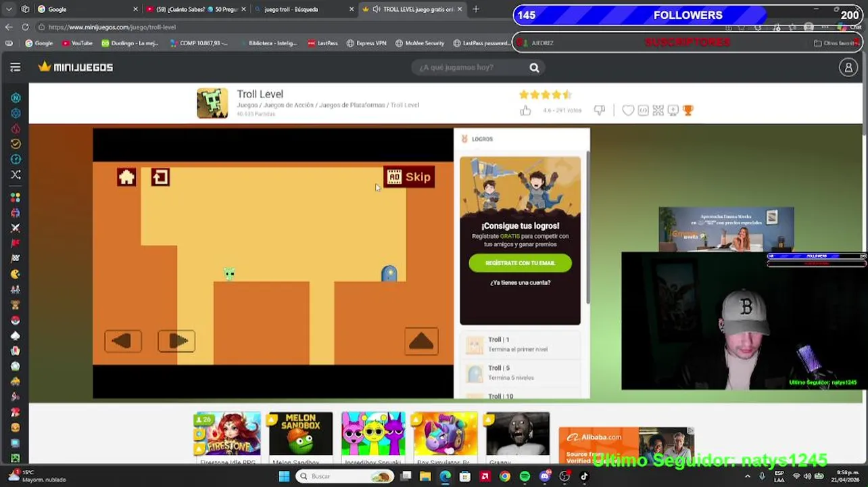Click '¿Ya tienes una cuenta?' link
The image size is (868, 487).
point(520,283)
